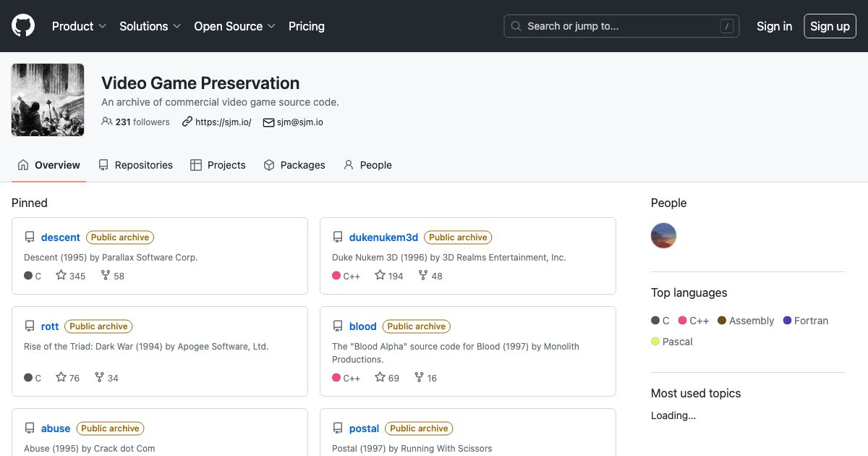Click the GitHub logo icon
Screen dimensions: 868x456
pyautogui.click(x=22, y=26)
